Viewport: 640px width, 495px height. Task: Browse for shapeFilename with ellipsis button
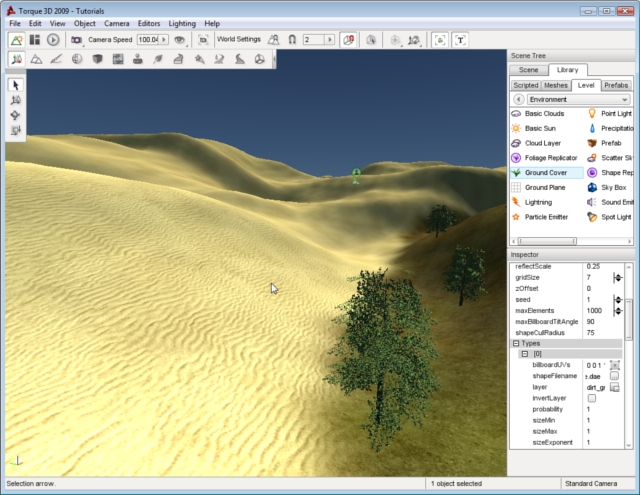pyautogui.click(x=615, y=376)
